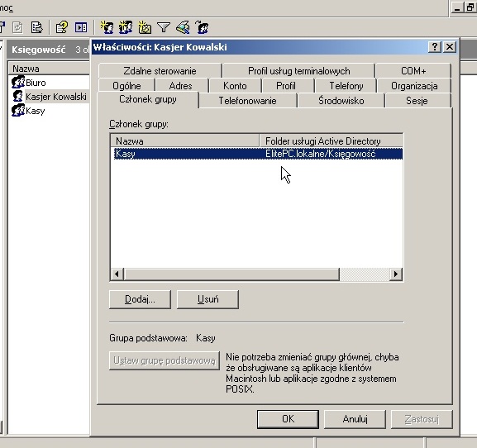Open the Profil usług terminalowych tab
477x448 pixels.
298,71
